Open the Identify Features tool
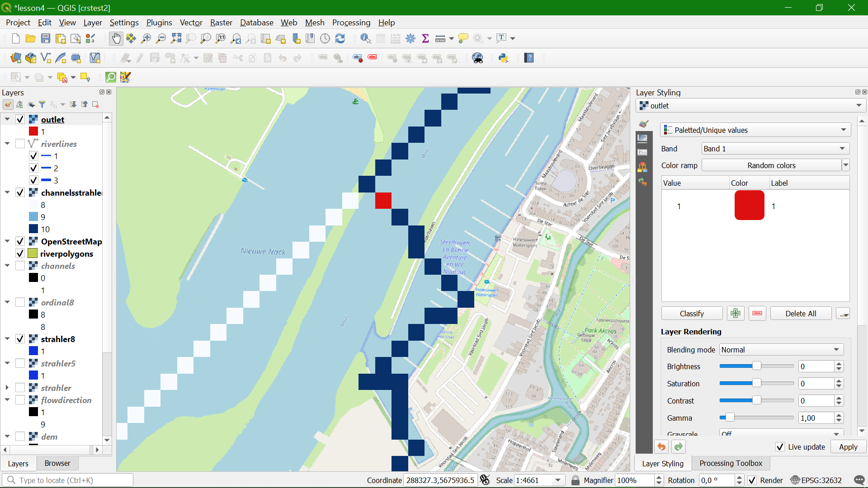This screenshot has width=868, height=488. point(365,38)
